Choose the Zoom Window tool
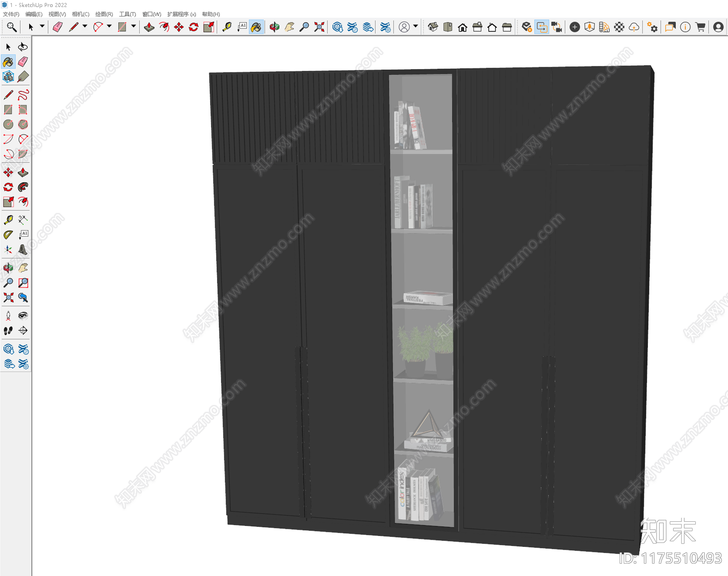The height and width of the screenshot is (576, 728). (x=23, y=283)
